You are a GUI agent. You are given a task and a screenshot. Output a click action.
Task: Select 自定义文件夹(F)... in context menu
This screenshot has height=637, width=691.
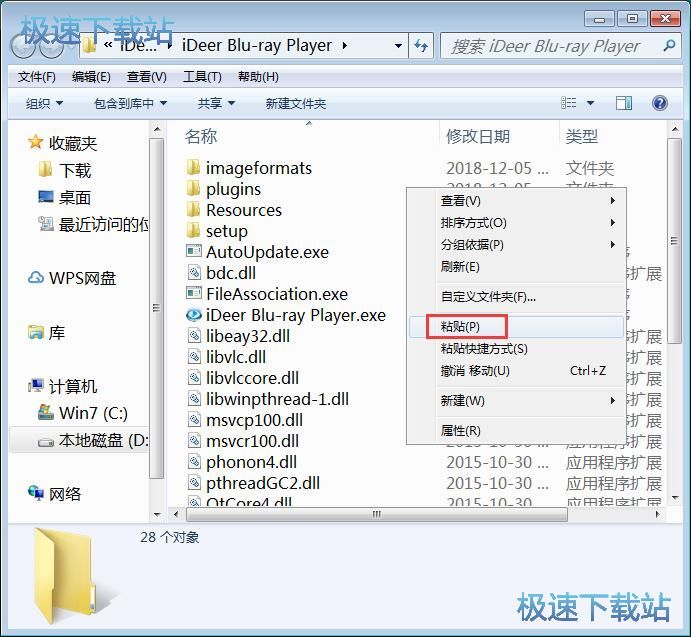pyautogui.click(x=516, y=297)
